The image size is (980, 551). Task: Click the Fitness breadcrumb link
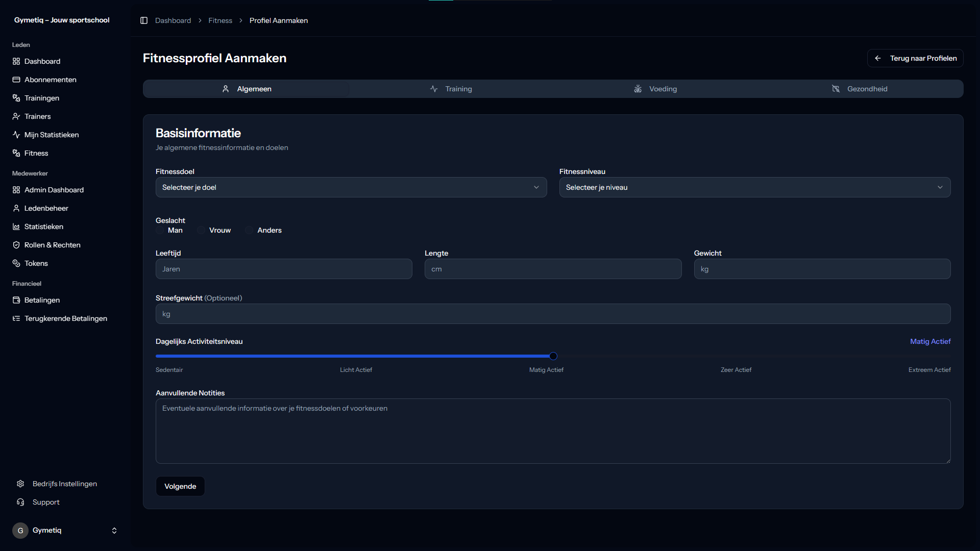[x=220, y=20]
